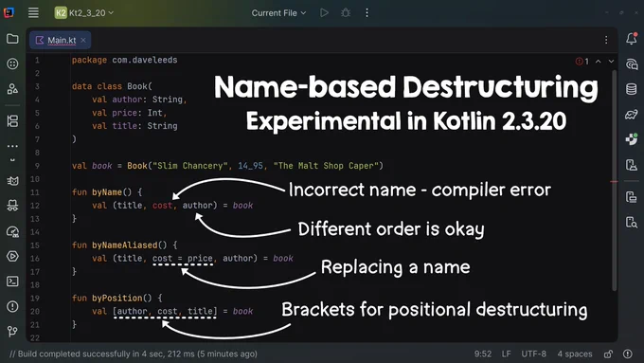This screenshot has width=644, height=363.
Task: Click the cost = price expression on line 16
Action: click(x=183, y=259)
